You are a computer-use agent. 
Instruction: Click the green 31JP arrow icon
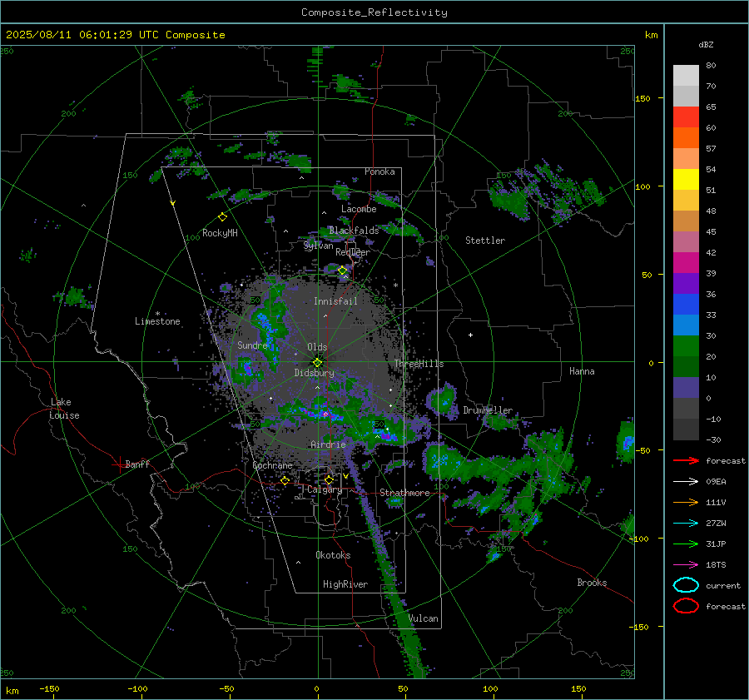(x=686, y=544)
